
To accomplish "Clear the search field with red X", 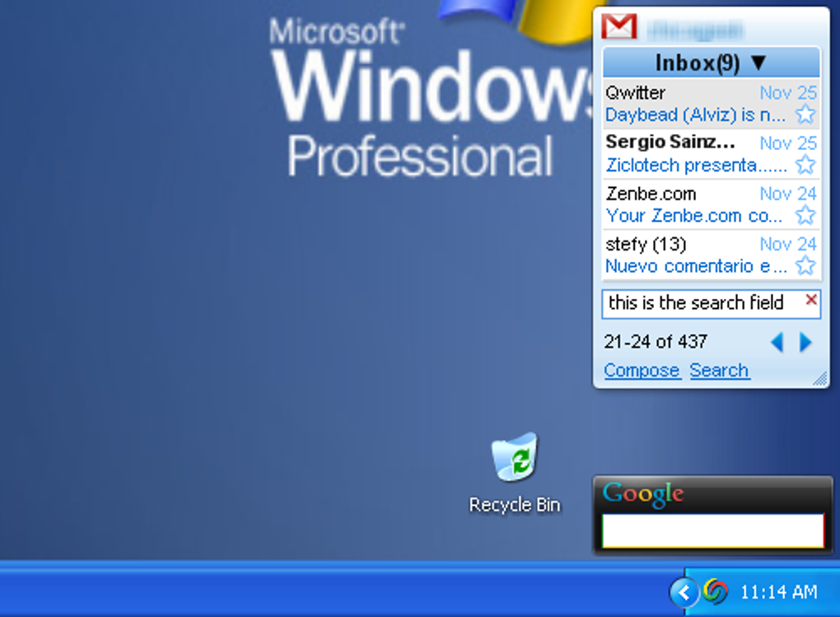I will [811, 300].
